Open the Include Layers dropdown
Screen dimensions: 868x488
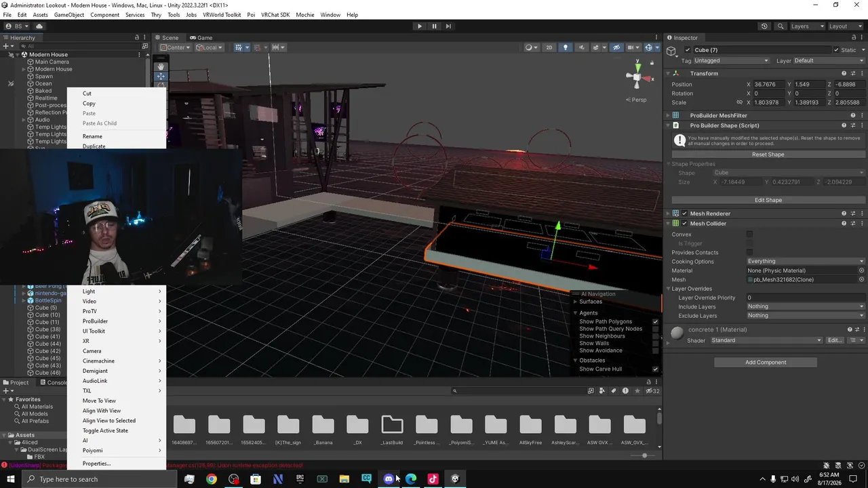pos(806,307)
